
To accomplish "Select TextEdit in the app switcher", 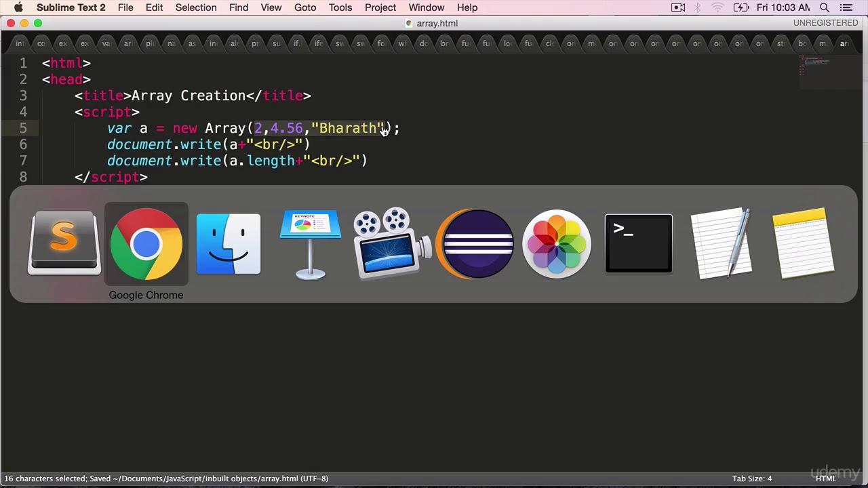I will click(x=721, y=244).
